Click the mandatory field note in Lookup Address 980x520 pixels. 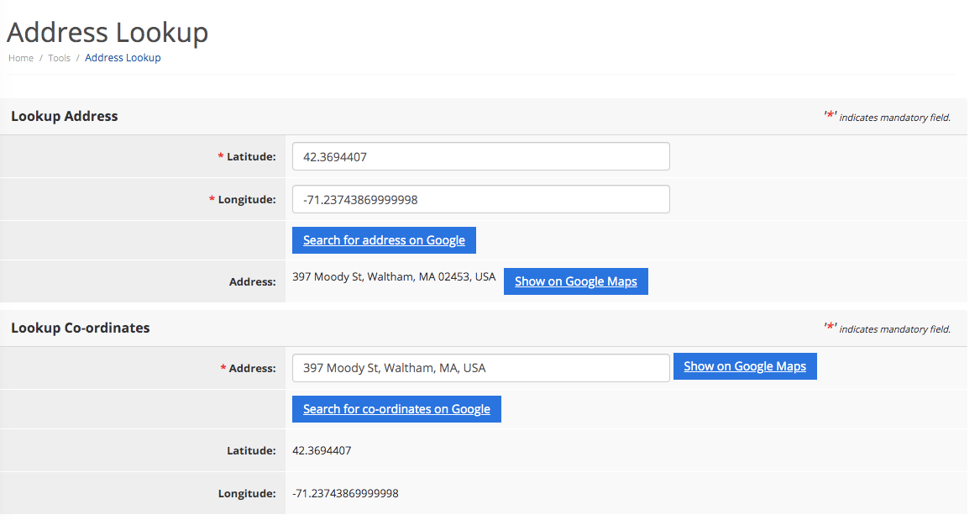tap(887, 118)
